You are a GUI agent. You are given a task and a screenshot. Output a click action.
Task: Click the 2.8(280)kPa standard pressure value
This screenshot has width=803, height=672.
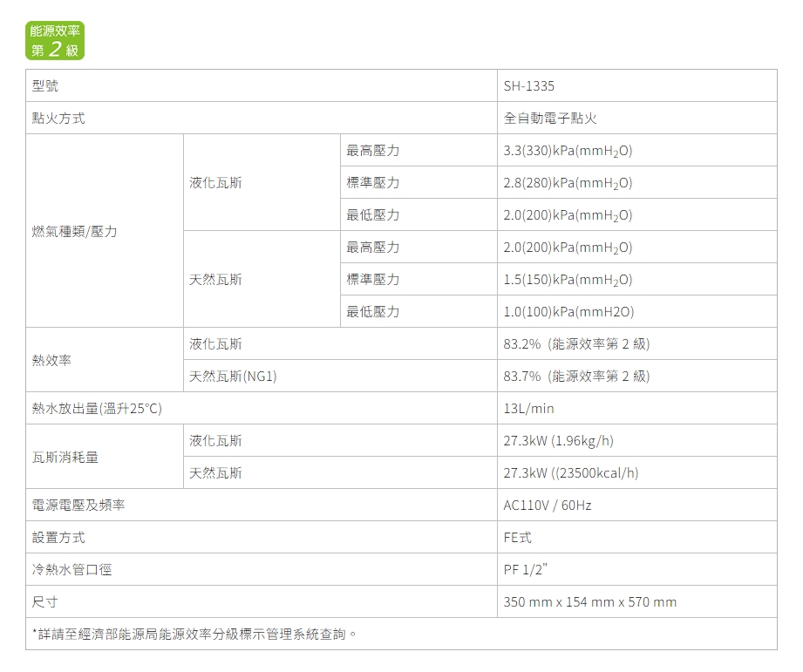pos(568,183)
